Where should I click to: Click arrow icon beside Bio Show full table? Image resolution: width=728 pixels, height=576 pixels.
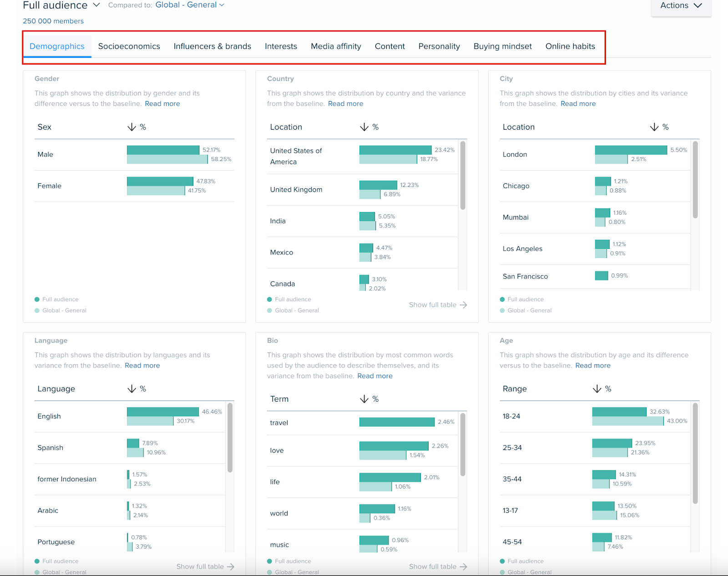[x=463, y=566]
